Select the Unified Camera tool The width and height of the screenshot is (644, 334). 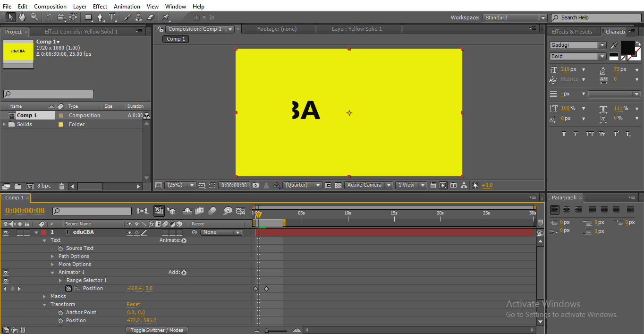tap(61, 17)
